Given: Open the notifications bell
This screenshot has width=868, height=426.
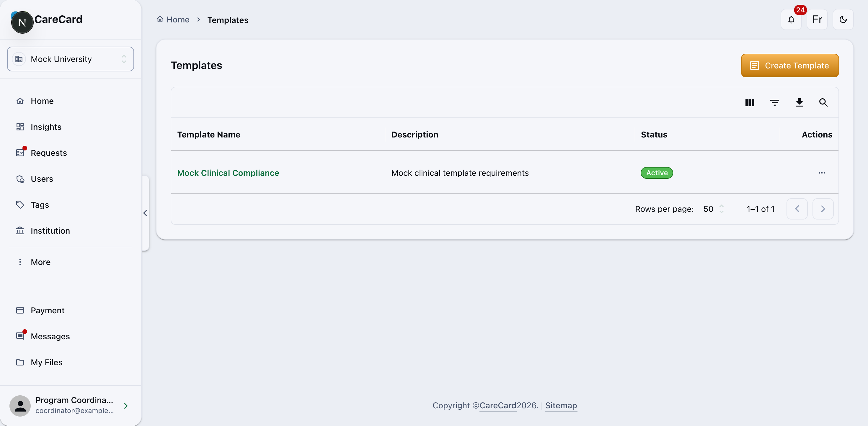Looking at the screenshot, I should [x=791, y=19].
